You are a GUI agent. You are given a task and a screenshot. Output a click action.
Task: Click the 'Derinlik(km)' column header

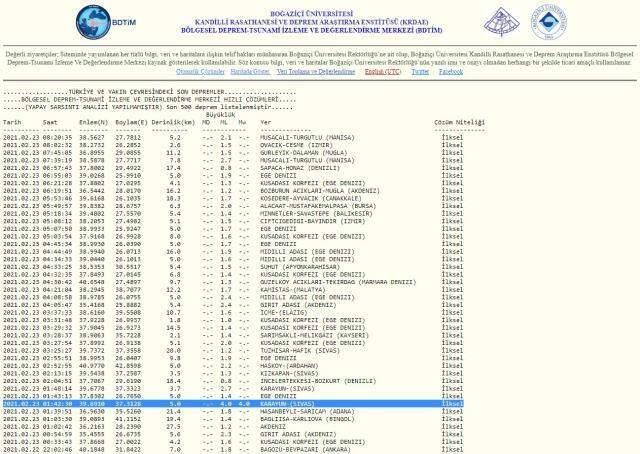click(x=173, y=122)
